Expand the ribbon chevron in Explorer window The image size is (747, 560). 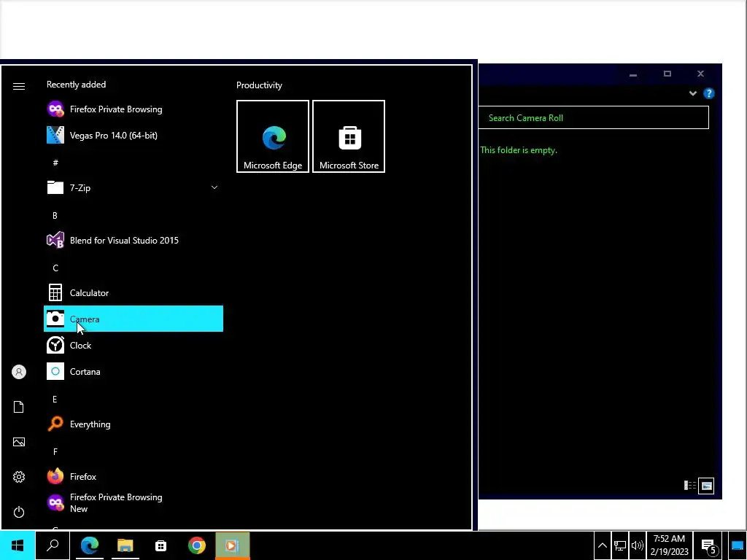click(693, 93)
